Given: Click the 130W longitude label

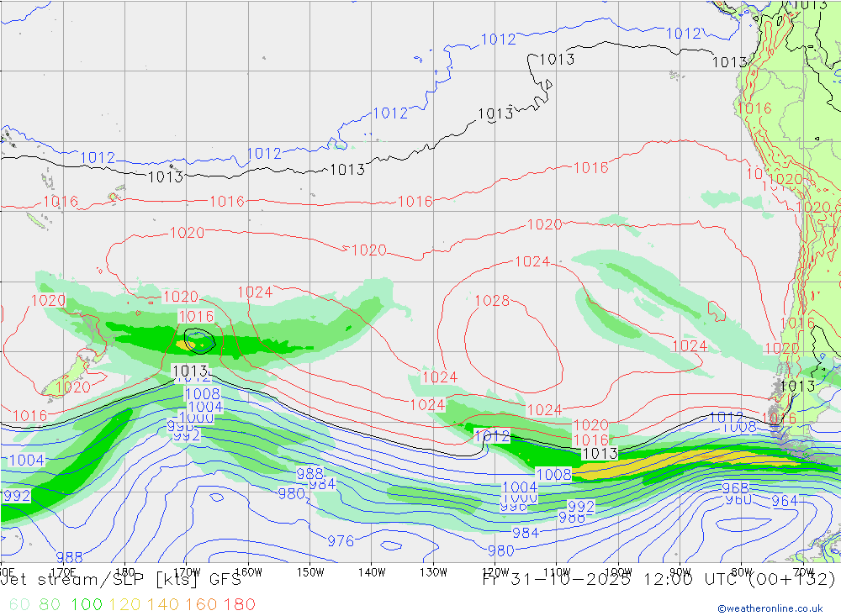Looking at the screenshot, I should pos(433,572).
